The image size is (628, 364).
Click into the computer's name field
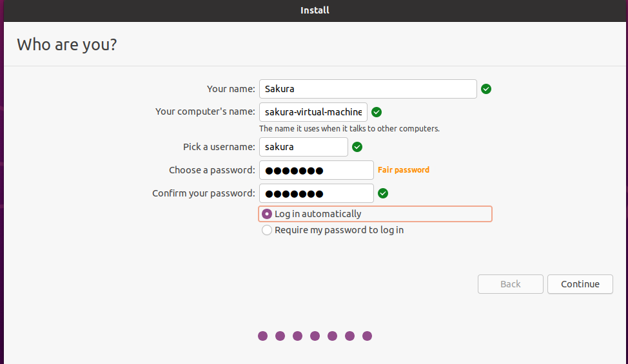pyautogui.click(x=313, y=112)
